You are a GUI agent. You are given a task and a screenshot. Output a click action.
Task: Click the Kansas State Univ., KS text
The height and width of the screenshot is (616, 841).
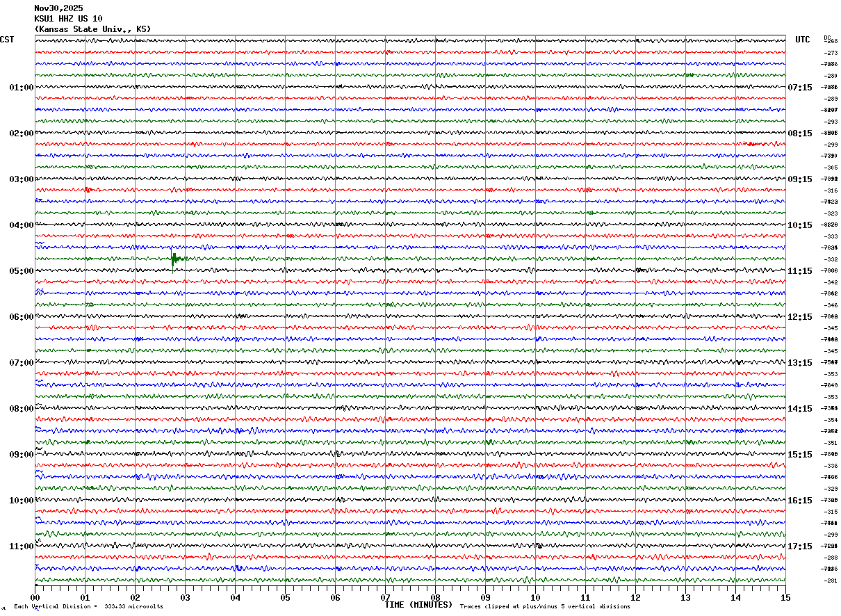92,29
